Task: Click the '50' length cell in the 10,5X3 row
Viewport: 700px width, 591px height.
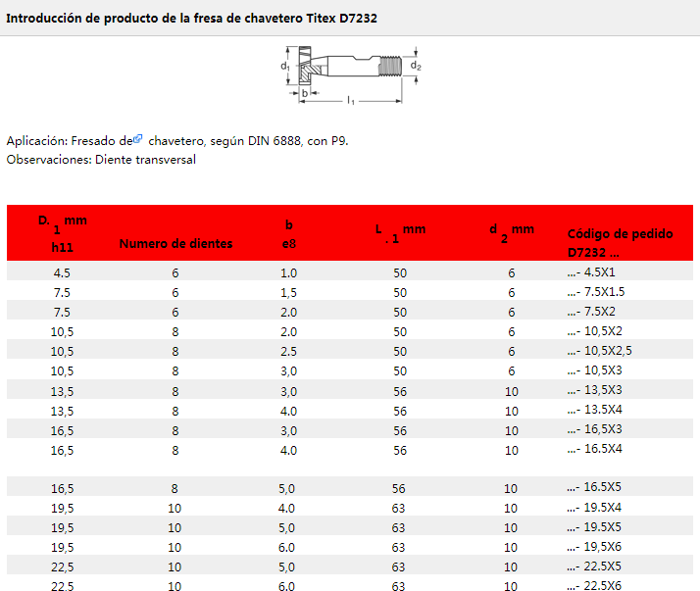Action: [x=400, y=371]
